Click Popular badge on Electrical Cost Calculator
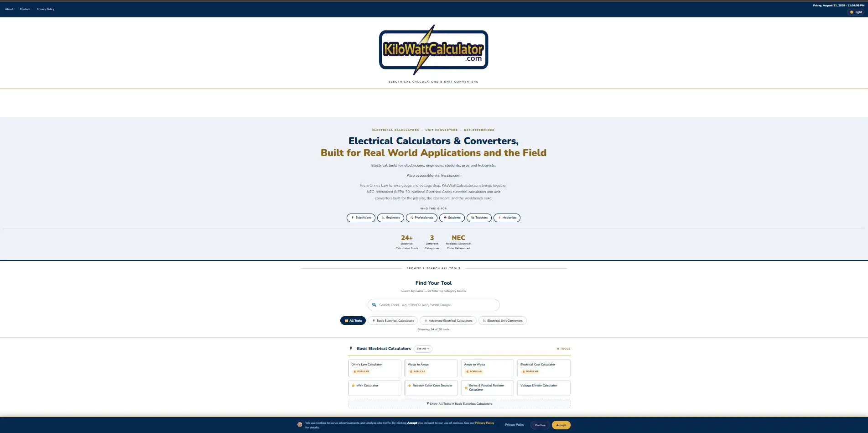This screenshot has height=433, width=868. [530, 371]
